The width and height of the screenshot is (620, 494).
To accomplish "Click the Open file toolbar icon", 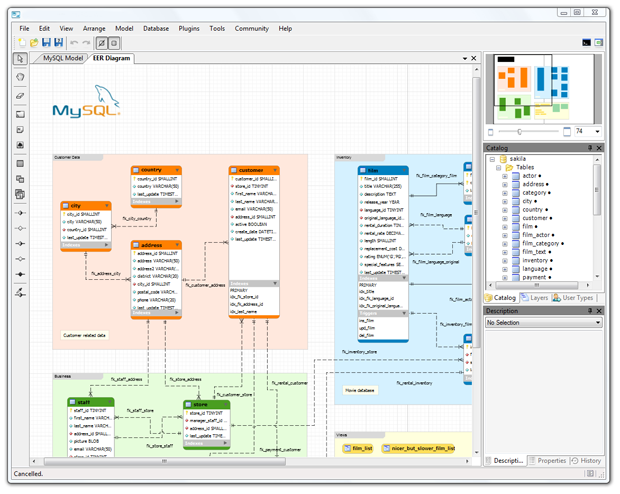I will coord(34,43).
